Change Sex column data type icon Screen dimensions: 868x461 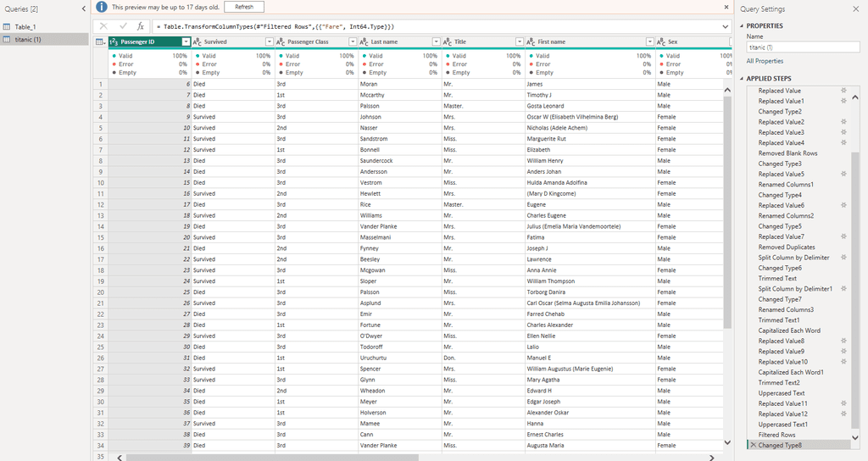click(661, 42)
